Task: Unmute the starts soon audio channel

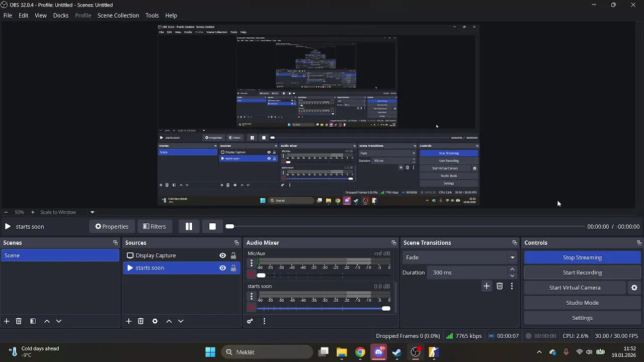Action: (252, 308)
